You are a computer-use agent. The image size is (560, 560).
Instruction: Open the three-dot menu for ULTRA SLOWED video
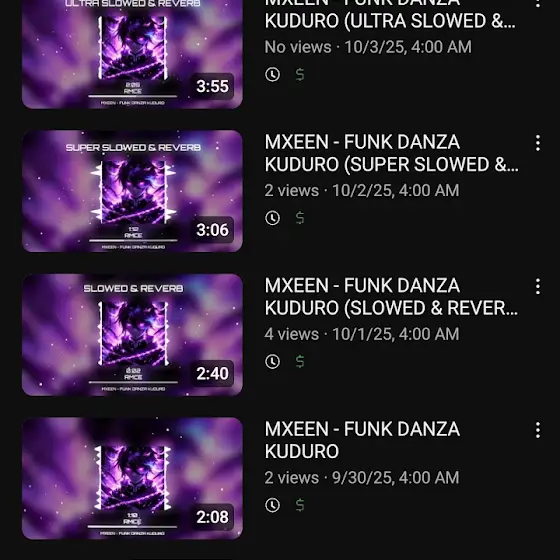[538, 4]
